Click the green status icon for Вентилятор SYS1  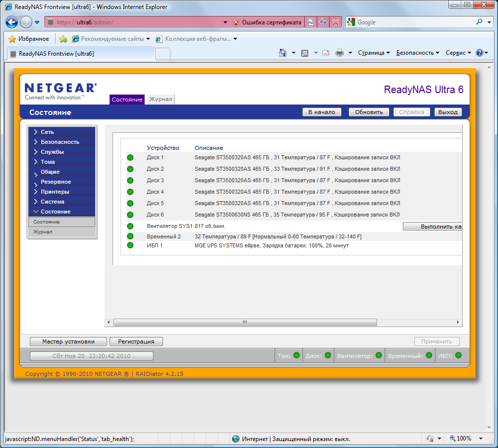130,226
